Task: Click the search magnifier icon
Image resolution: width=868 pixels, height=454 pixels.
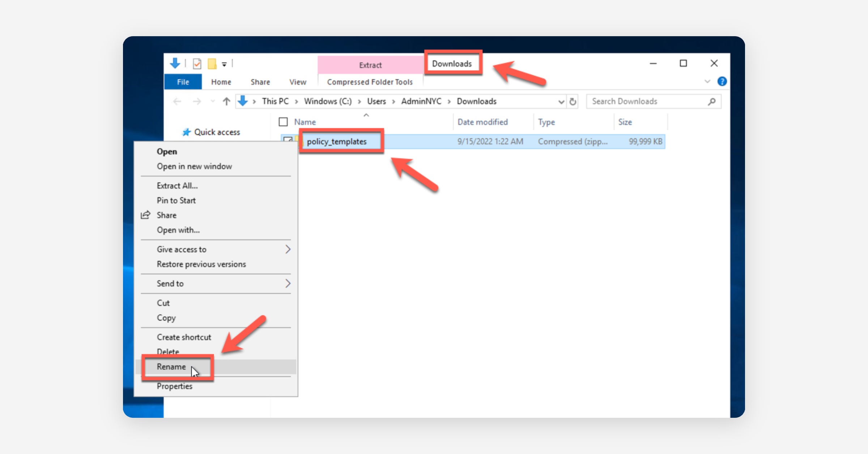Action: point(712,101)
